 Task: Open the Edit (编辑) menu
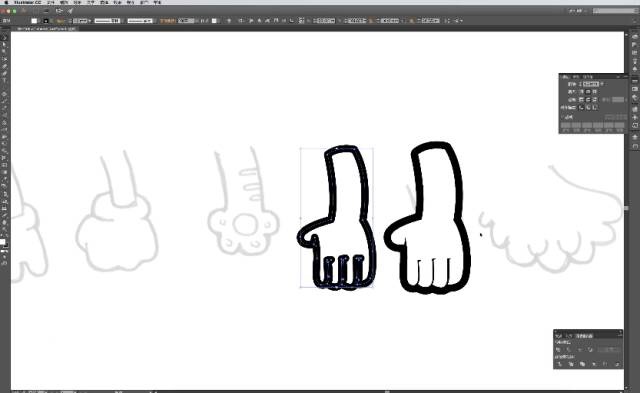click(64, 2)
